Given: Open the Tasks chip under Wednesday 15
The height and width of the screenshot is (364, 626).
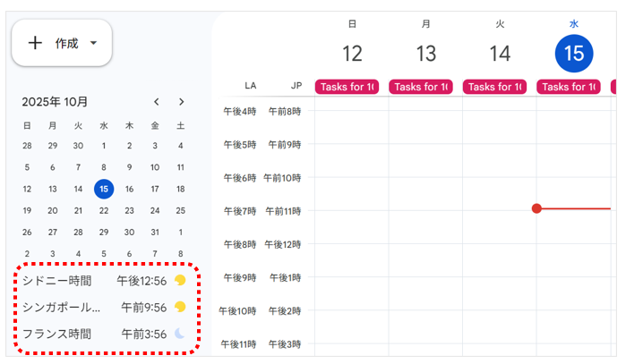Looking at the screenshot, I should click(568, 87).
